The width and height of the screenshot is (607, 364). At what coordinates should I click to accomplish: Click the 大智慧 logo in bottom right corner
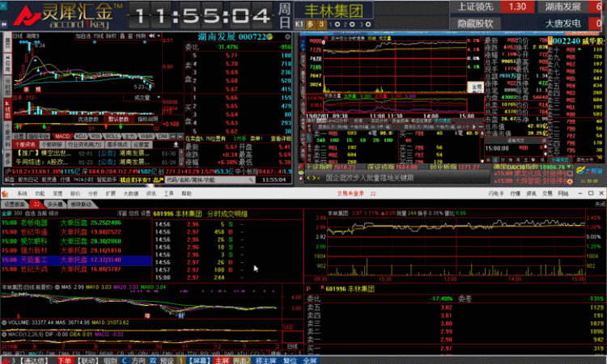[589, 171]
